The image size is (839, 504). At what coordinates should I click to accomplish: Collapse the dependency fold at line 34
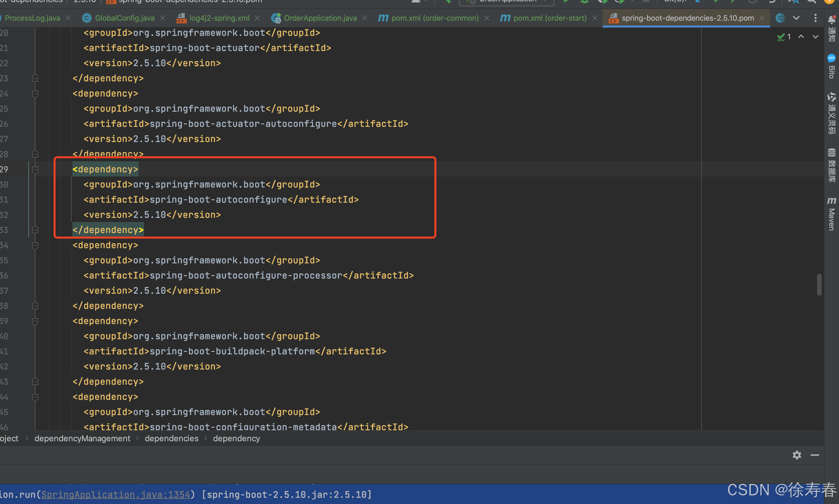(35, 245)
